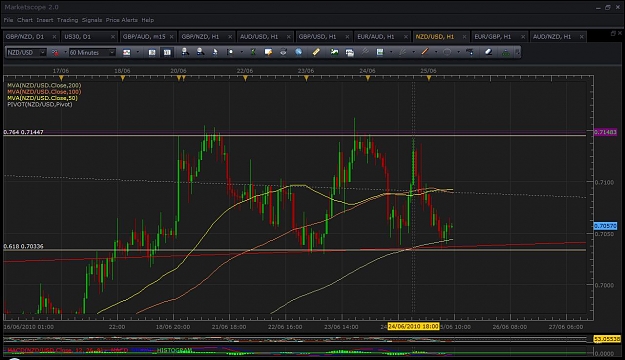Click the MVA(NZD/USD.Close,200) indicator label
Screen dimensions: 625x360
[x=44, y=85]
